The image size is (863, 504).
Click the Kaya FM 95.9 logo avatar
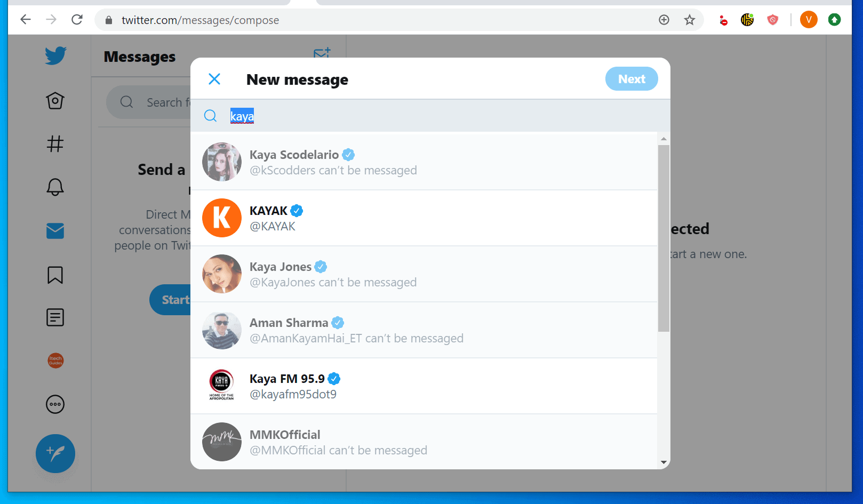pyautogui.click(x=222, y=385)
